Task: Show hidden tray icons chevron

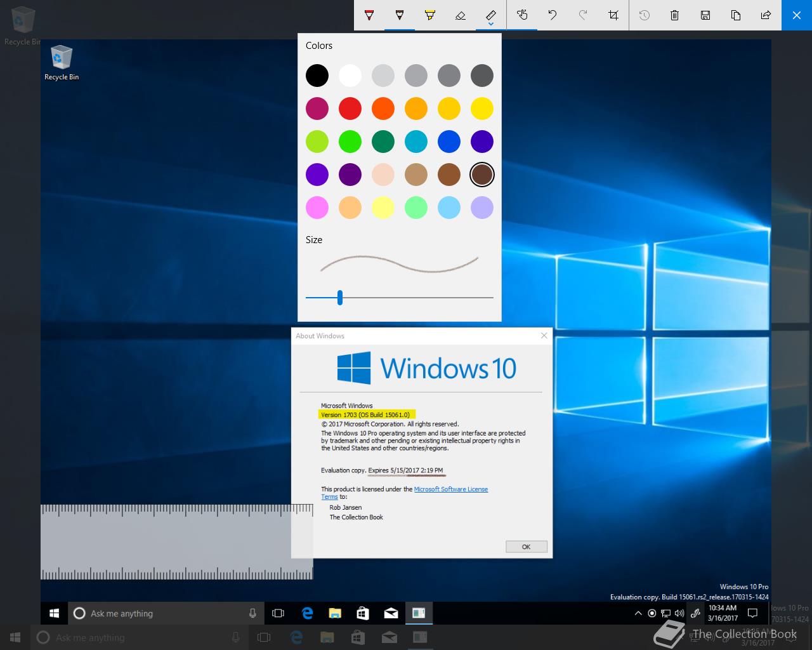Action: pos(638,613)
